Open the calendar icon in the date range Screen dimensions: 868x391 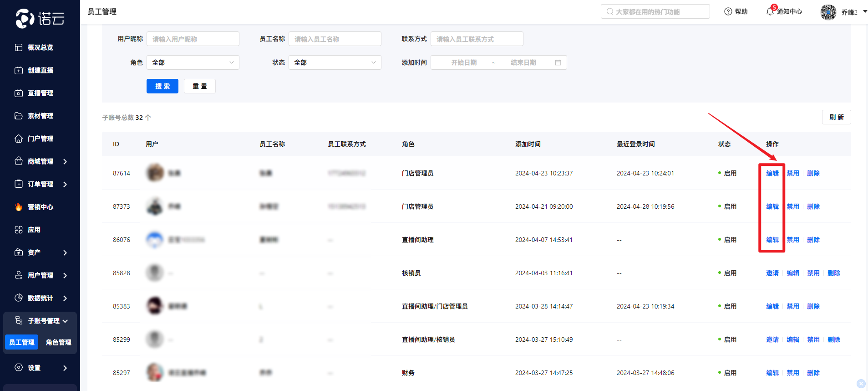click(x=558, y=62)
